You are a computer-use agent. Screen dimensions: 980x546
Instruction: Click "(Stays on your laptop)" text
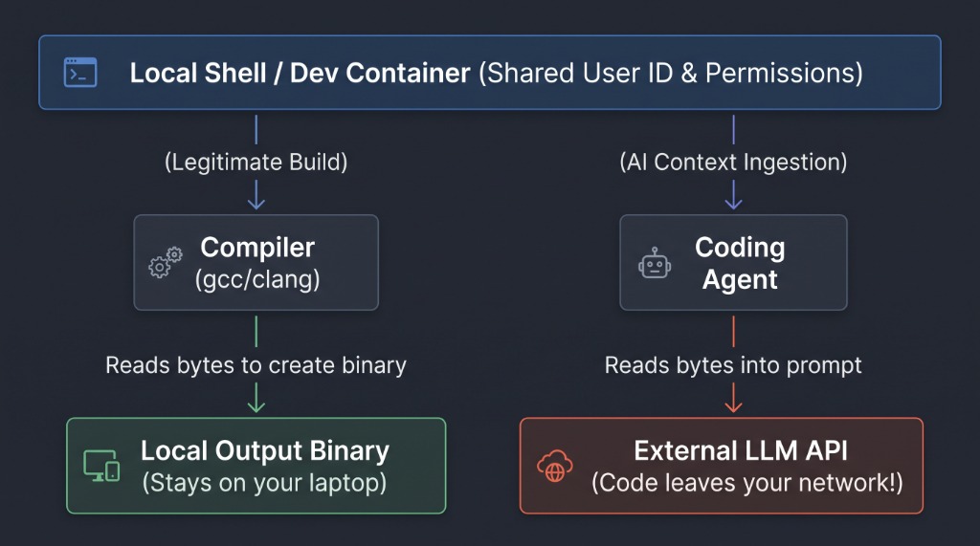(x=264, y=483)
